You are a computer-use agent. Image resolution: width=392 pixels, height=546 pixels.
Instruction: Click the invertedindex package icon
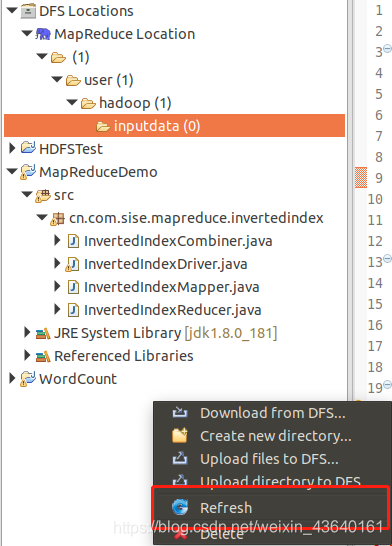(57, 219)
